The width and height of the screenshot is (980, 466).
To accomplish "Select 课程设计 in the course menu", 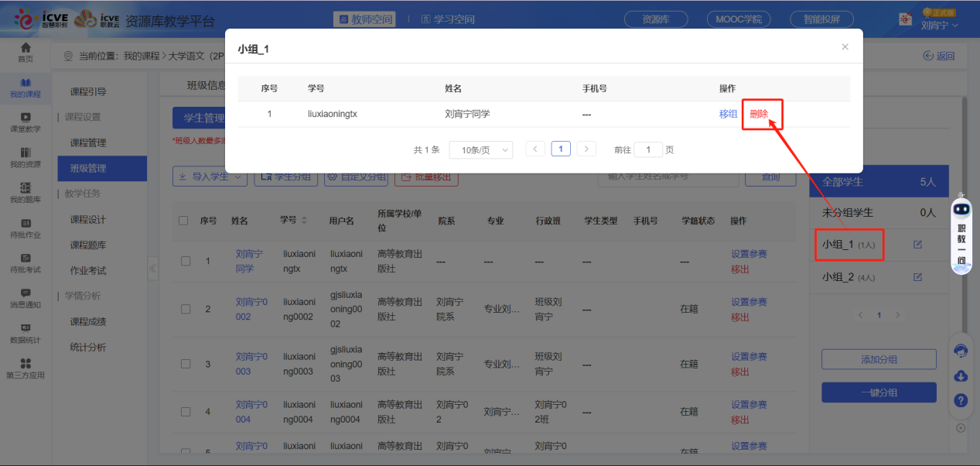I will pos(88,220).
